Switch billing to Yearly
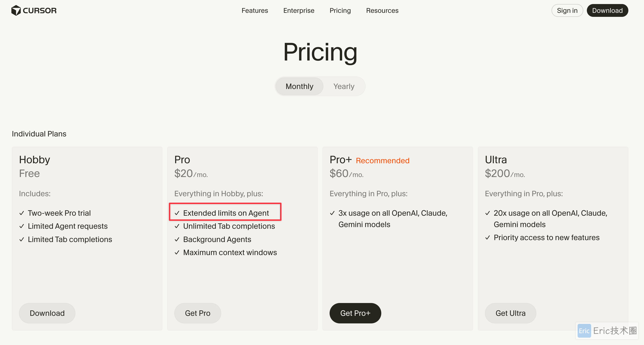Screen dimensions: 644x345 (x=344, y=86)
